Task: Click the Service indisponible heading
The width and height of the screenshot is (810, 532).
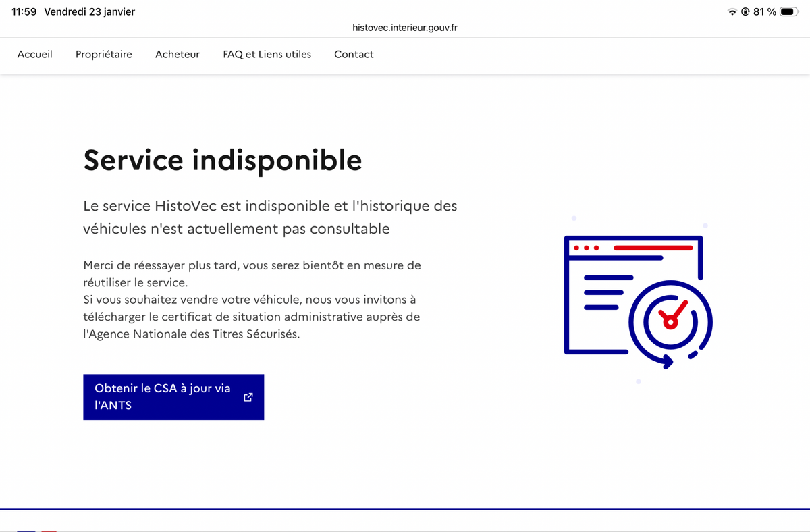Action: point(223,161)
